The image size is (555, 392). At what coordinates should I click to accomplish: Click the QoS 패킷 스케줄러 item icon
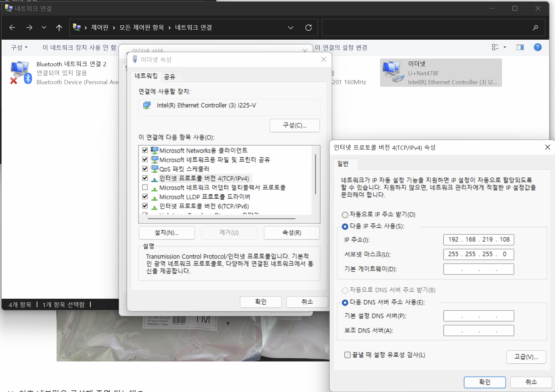tap(154, 169)
